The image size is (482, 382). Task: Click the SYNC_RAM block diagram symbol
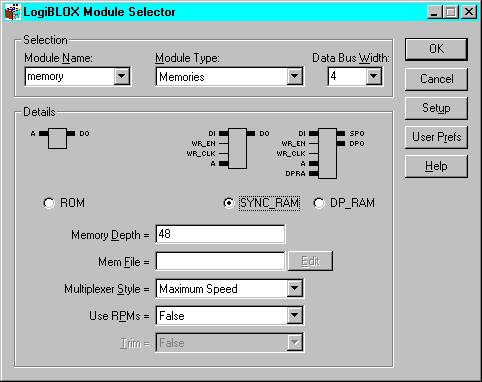click(237, 149)
